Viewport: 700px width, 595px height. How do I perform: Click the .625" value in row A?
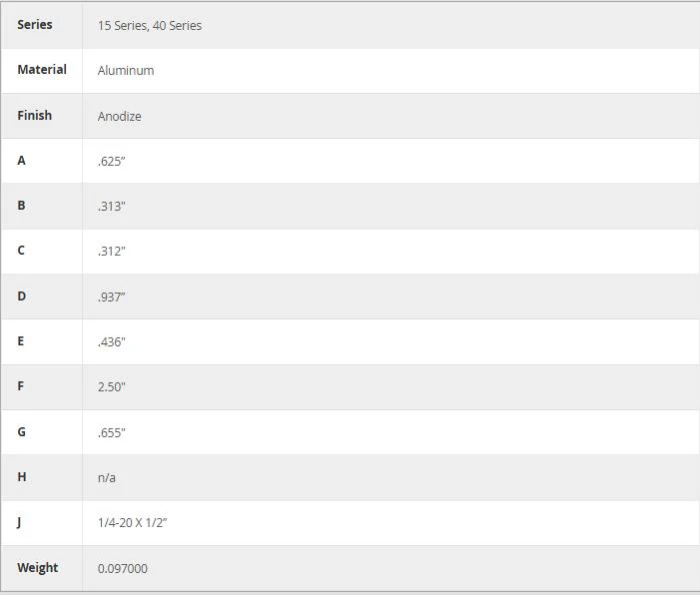pos(112,162)
